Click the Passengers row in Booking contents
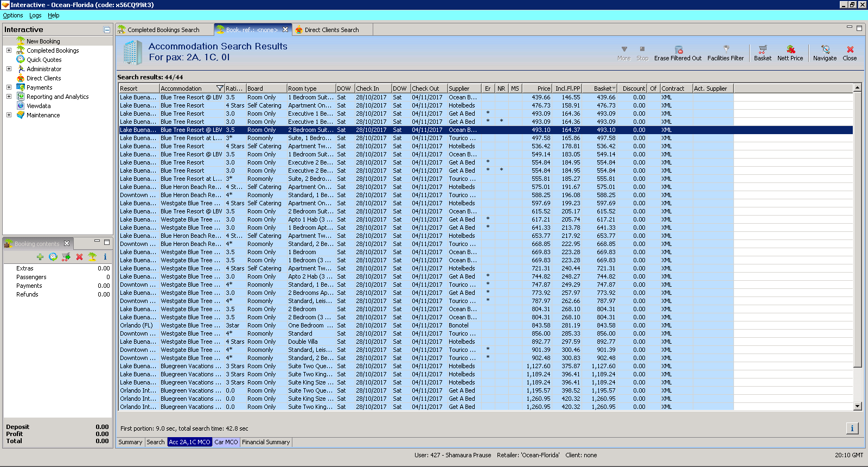The image size is (868, 467). tap(58, 277)
